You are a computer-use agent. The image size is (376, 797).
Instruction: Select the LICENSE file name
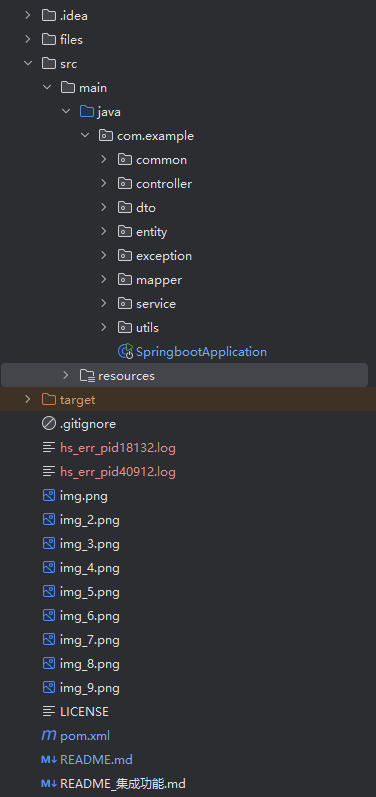84,712
